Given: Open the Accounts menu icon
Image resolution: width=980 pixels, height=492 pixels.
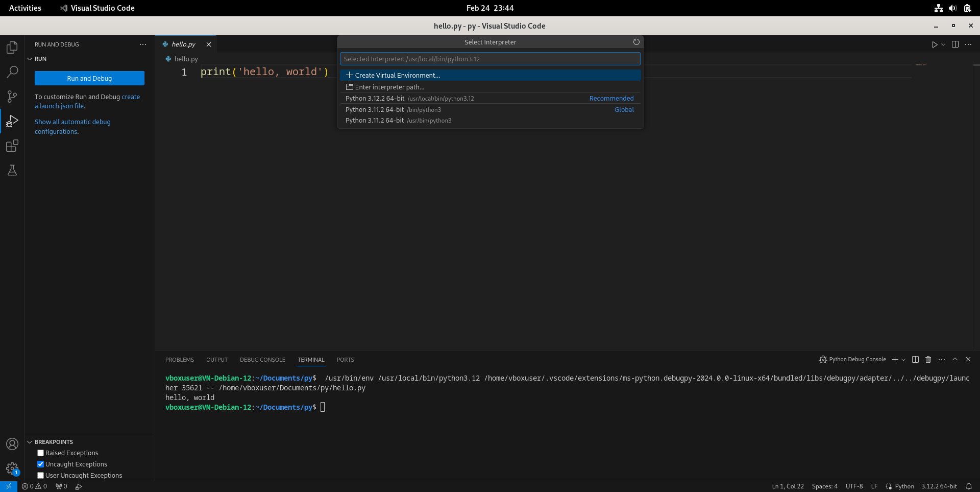Looking at the screenshot, I should pyautogui.click(x=12, y=444).
